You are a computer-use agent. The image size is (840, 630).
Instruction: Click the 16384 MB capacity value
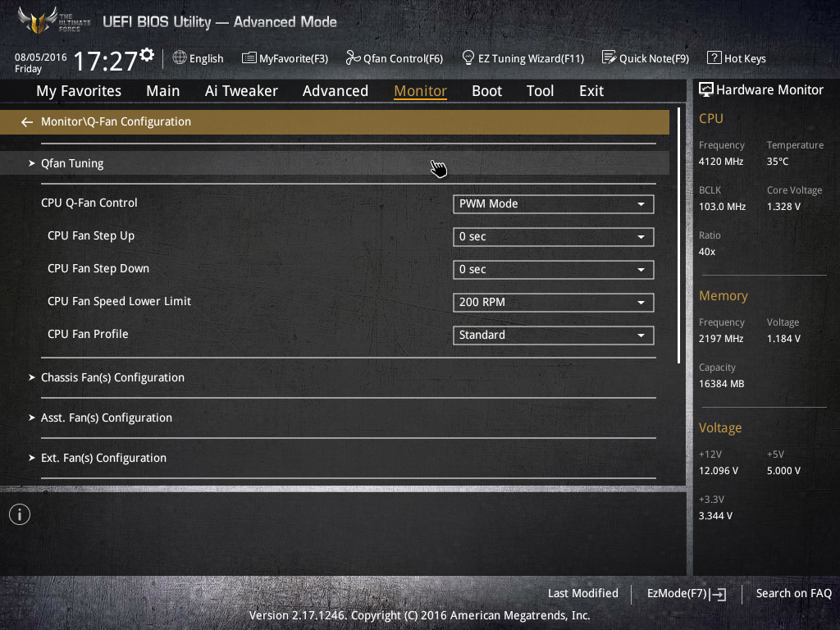[722, 384]
